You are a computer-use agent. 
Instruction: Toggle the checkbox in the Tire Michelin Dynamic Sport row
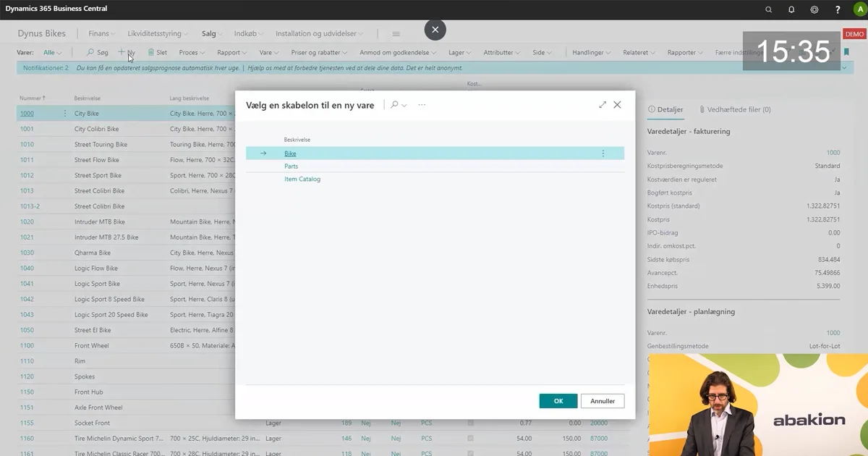471,439
